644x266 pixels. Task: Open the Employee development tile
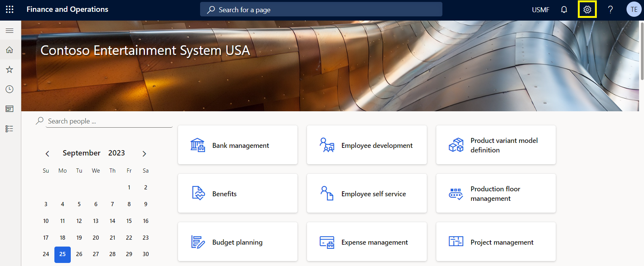point(367,145)
